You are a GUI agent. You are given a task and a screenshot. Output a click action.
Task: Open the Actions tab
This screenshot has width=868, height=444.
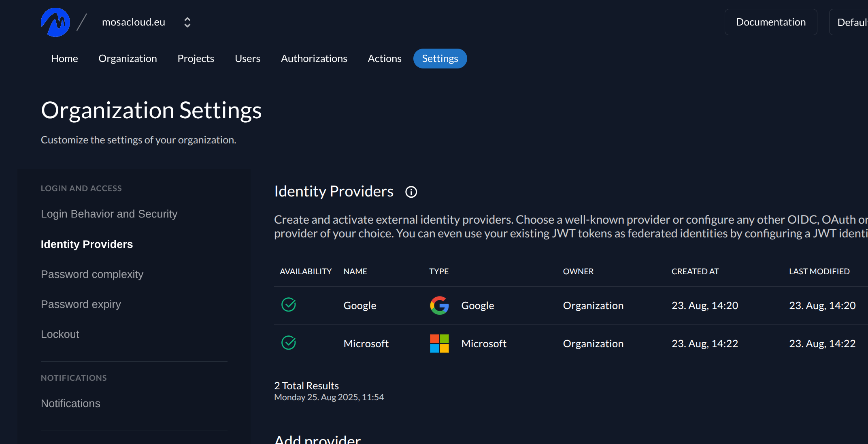384,58
